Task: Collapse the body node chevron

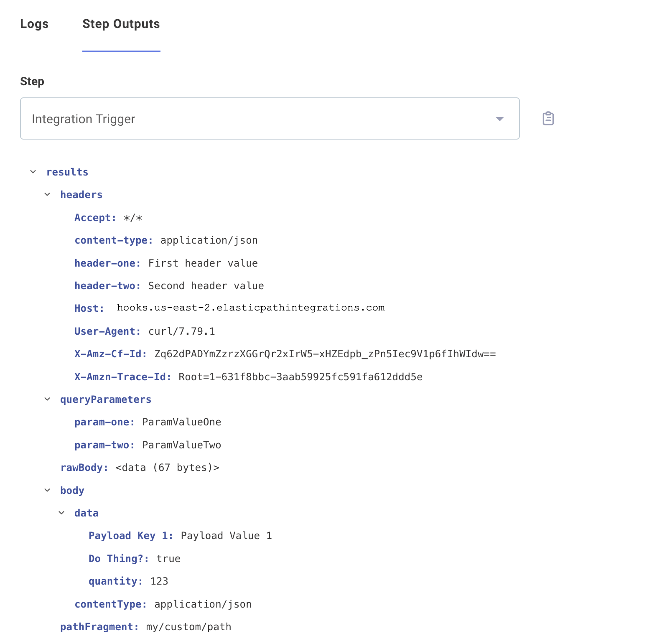Action: pos(47,490)
